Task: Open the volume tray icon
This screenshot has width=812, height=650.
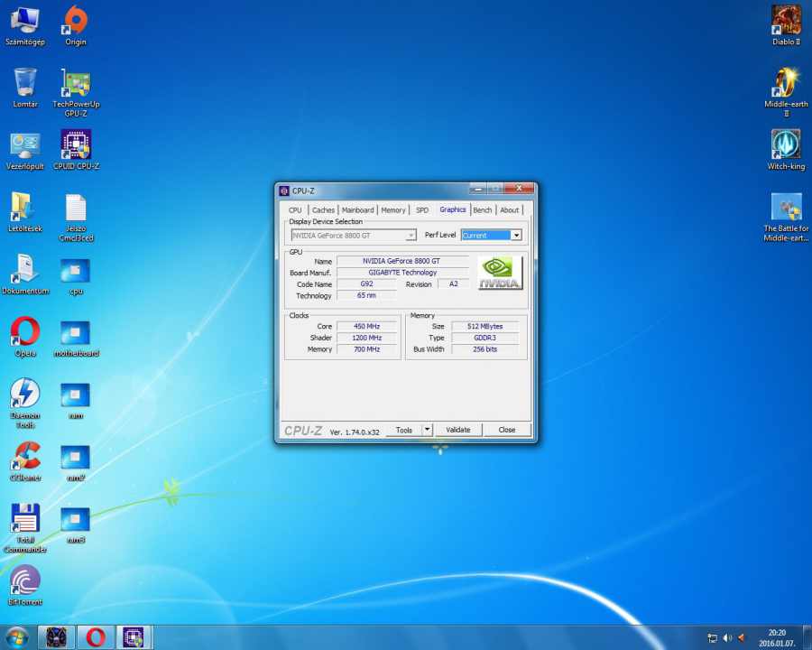Action: click(727, 637)
